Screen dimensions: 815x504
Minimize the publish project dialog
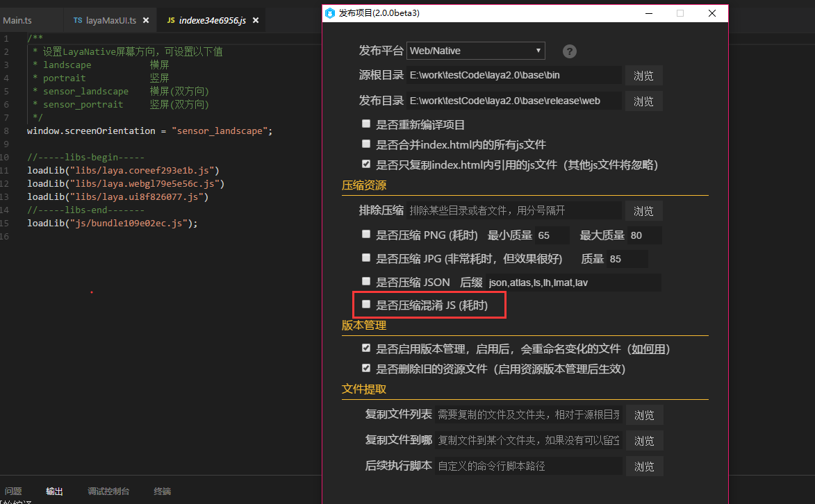pyautogui.click(x=649, y=13)
